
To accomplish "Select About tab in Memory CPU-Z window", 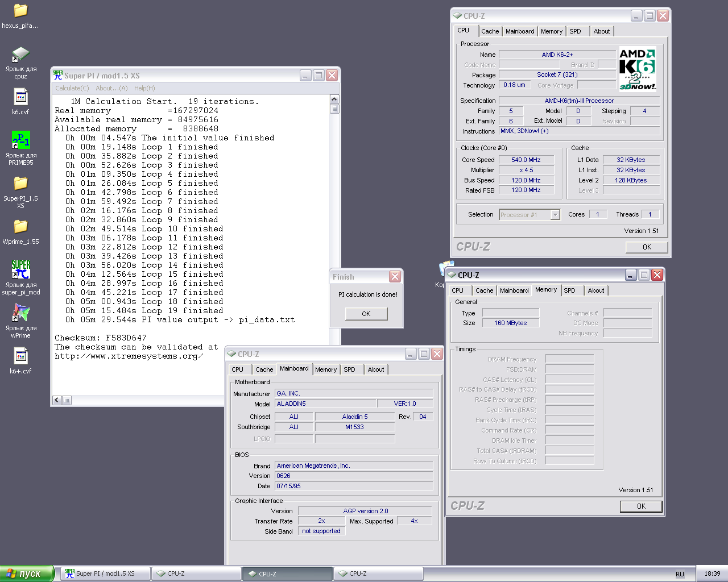I will pyautogui.click(x=596, y=290).
